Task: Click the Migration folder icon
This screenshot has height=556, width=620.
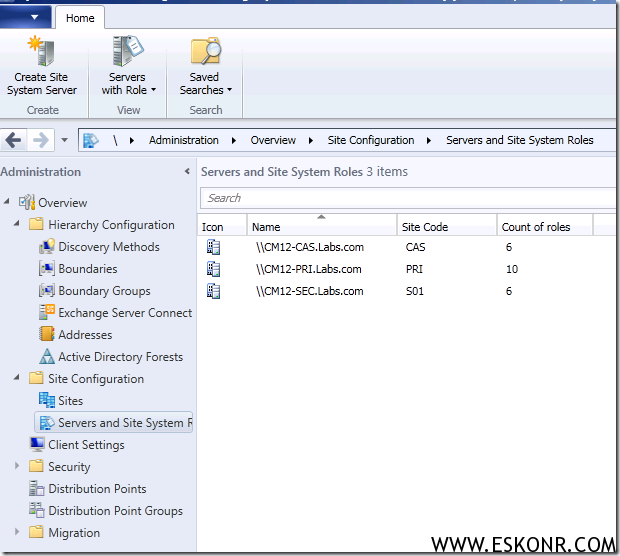Action: tap(36, 532)
